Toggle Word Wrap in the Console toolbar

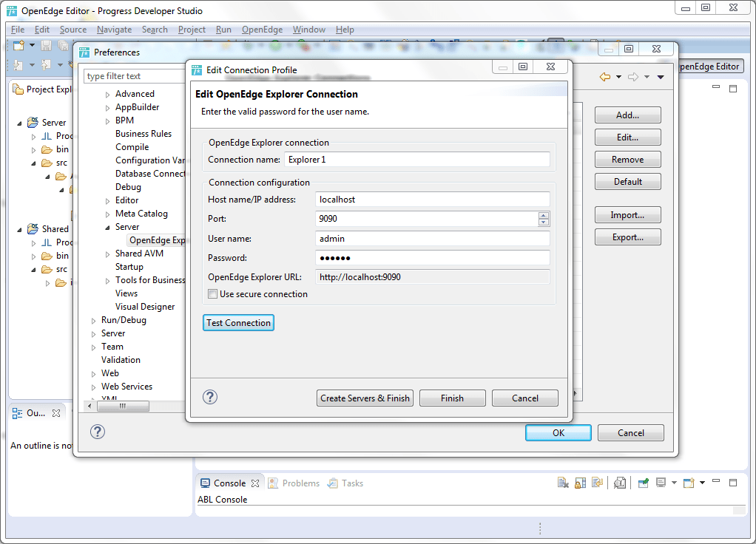598,483
